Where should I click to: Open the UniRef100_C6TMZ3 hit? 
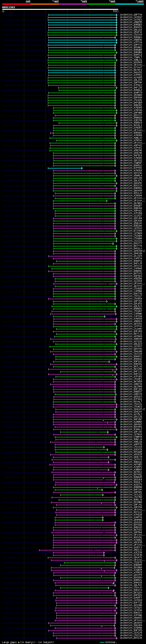131,20
